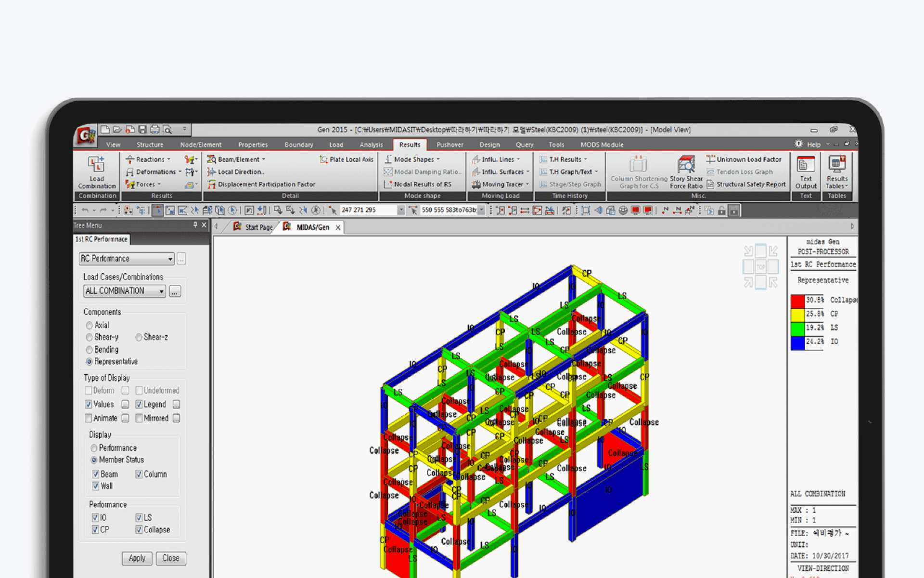Image resolution: width=924 pixels, height=578 pixels.
Task: Open the Load Combination tool
Action: 97,172
